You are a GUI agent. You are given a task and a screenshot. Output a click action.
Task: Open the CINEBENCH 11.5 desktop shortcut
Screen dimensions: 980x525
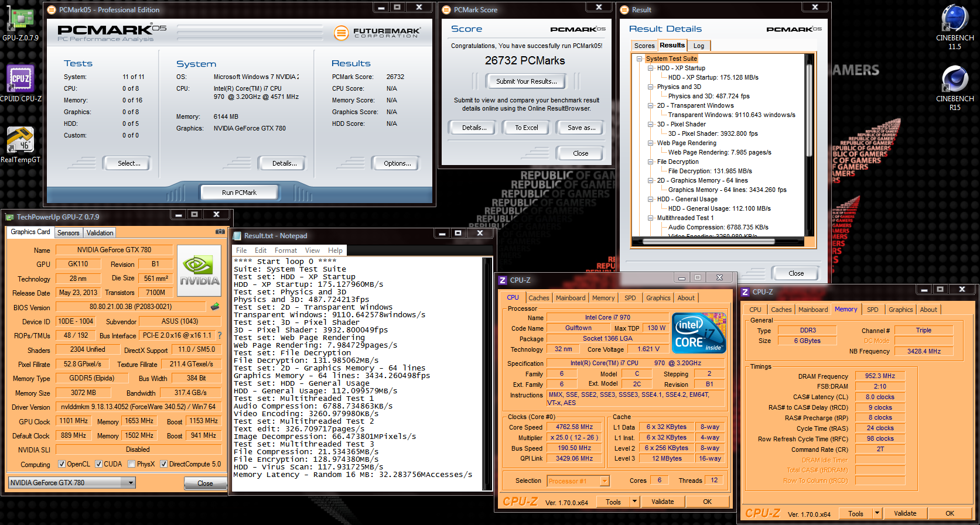tap(955, 26)
